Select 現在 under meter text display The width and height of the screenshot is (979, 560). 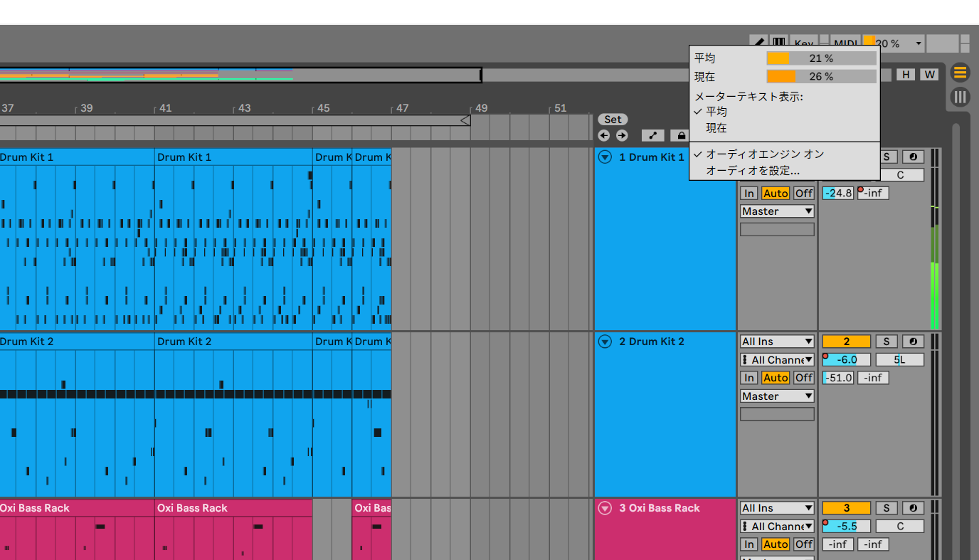pos(784,128)
